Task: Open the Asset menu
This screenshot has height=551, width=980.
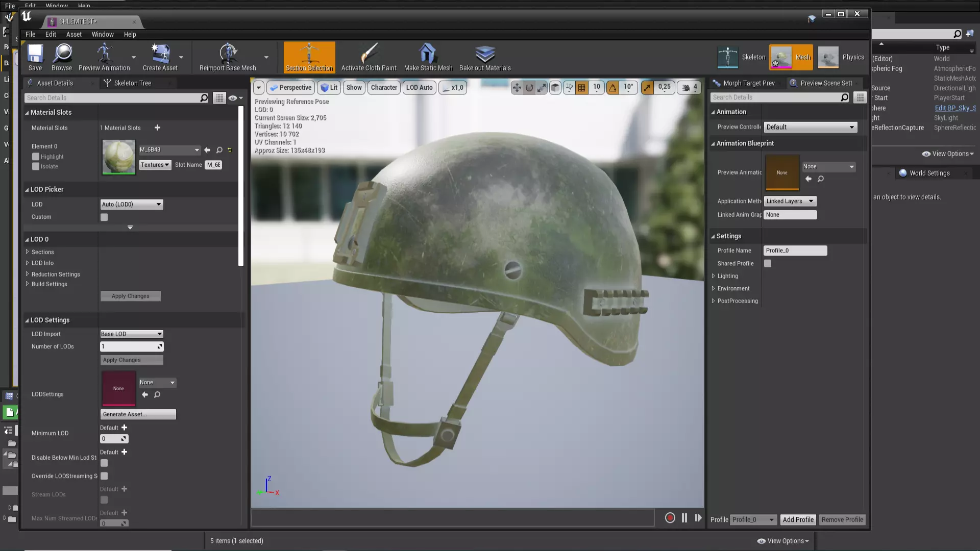Action: 73,34
